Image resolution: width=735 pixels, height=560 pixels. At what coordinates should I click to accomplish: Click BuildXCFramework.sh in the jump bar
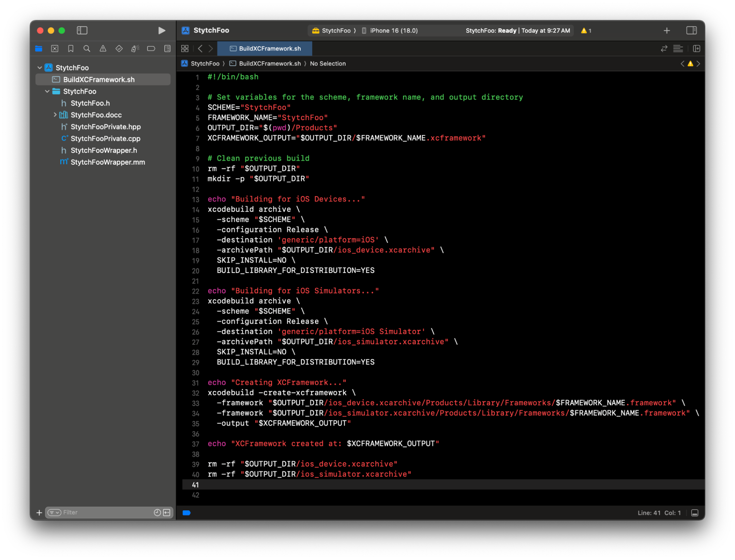coord(265,64)
